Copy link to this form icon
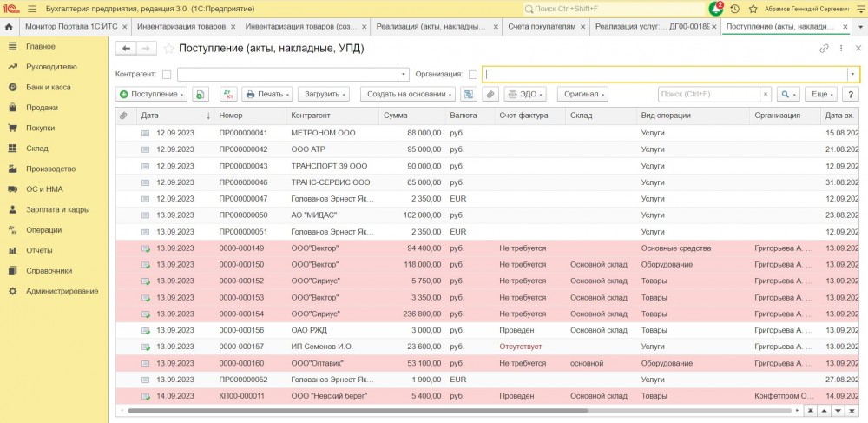Viewport: 868px width, 423px height. click(824, 49)
